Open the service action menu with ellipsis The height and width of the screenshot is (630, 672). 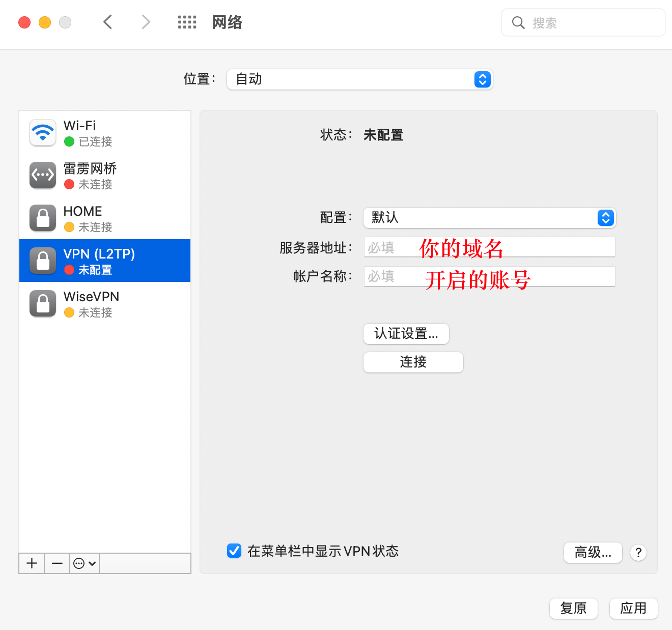85,563
